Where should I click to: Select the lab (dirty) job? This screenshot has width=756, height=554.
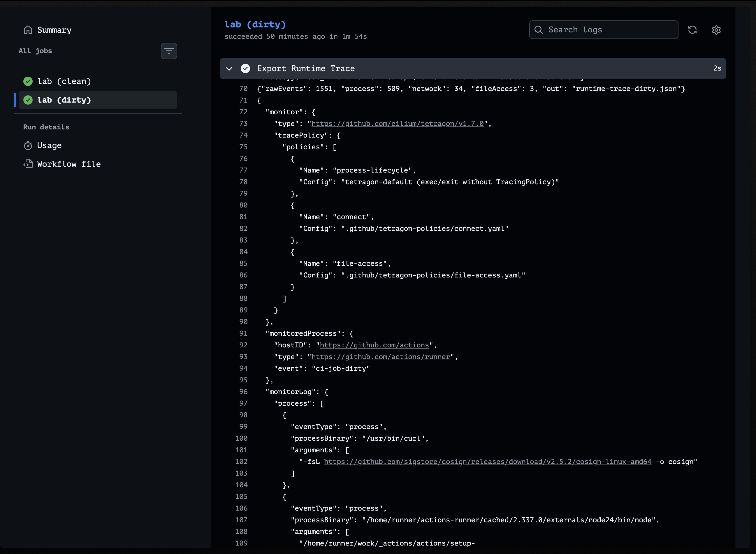(x=98, y=100)
